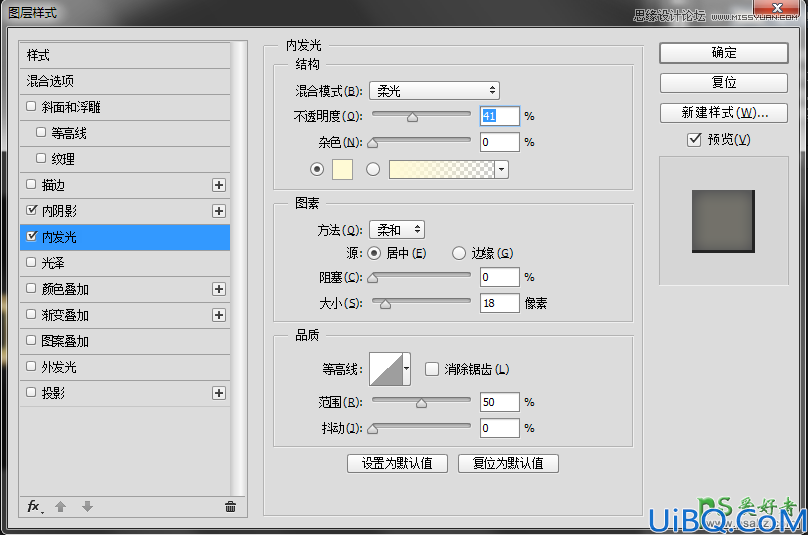
Task: Uncheck 内阴影 checkbox
Action: (x=31, y=210)
